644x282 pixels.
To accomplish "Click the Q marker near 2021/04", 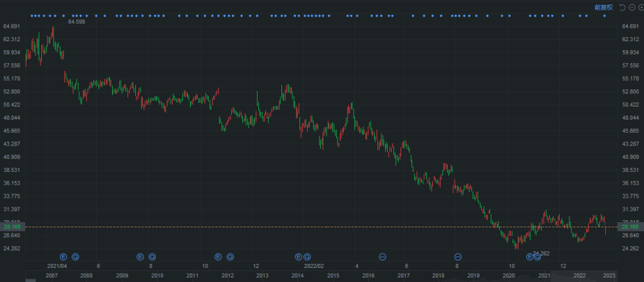I will pyautogui.click(x=75, y=256).
